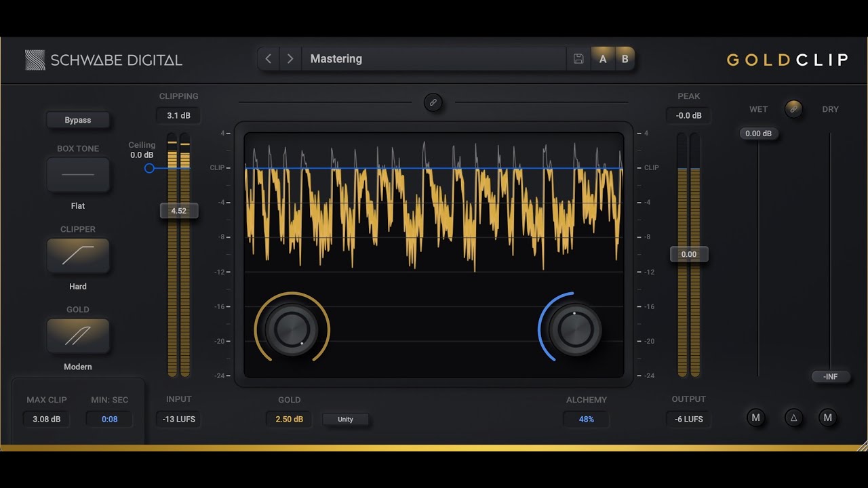
Task: Mute the Dry signal with its M button
Action: coord(827,418)
